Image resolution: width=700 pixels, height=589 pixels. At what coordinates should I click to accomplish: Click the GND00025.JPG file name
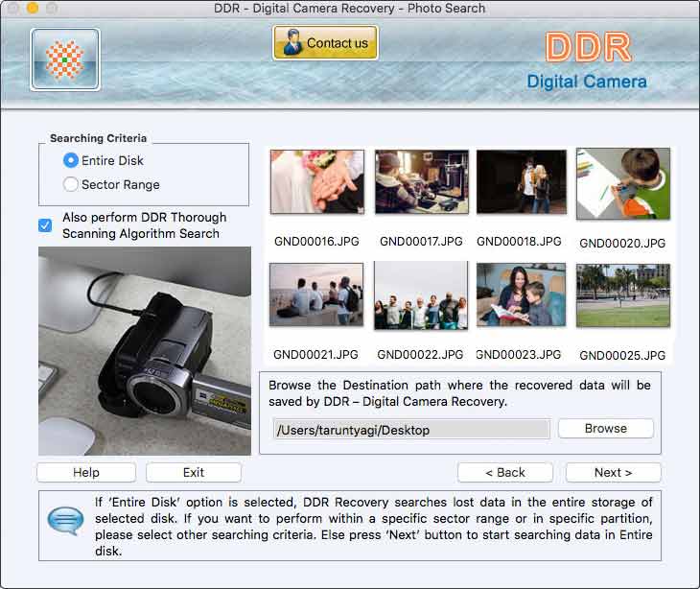tap(622, 356)
